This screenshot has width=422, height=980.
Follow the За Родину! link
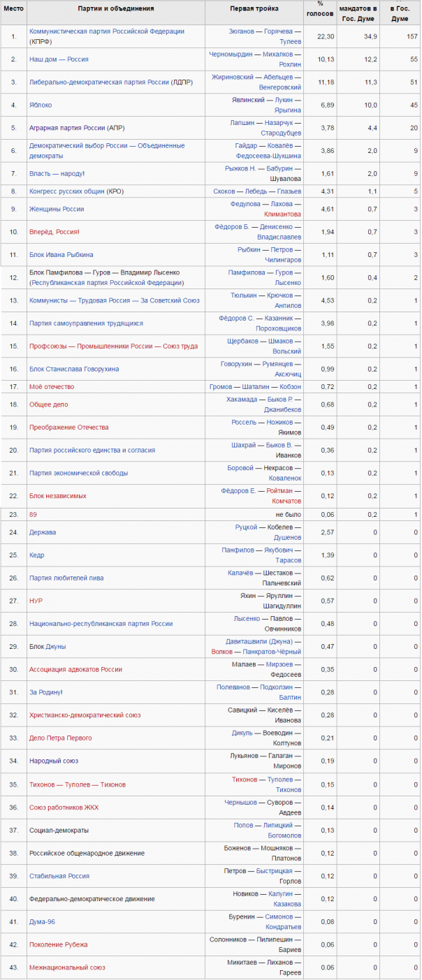pyautogui.click(x=46, y=692)
